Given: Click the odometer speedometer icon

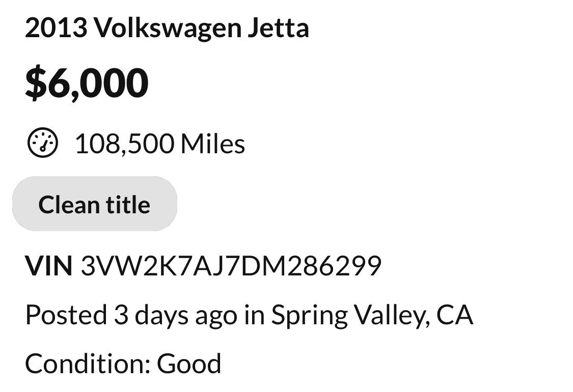Looking at the screenshot, I should pos(43,143).
